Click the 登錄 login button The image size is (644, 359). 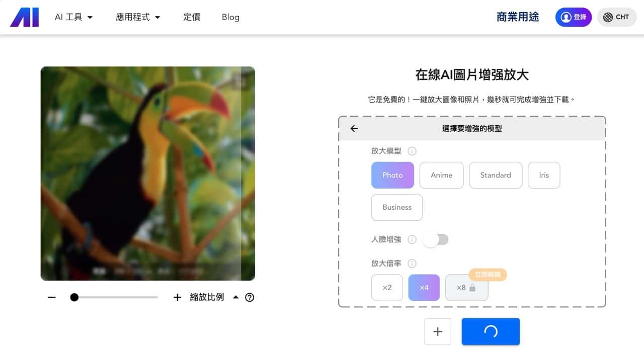[573, 17]
